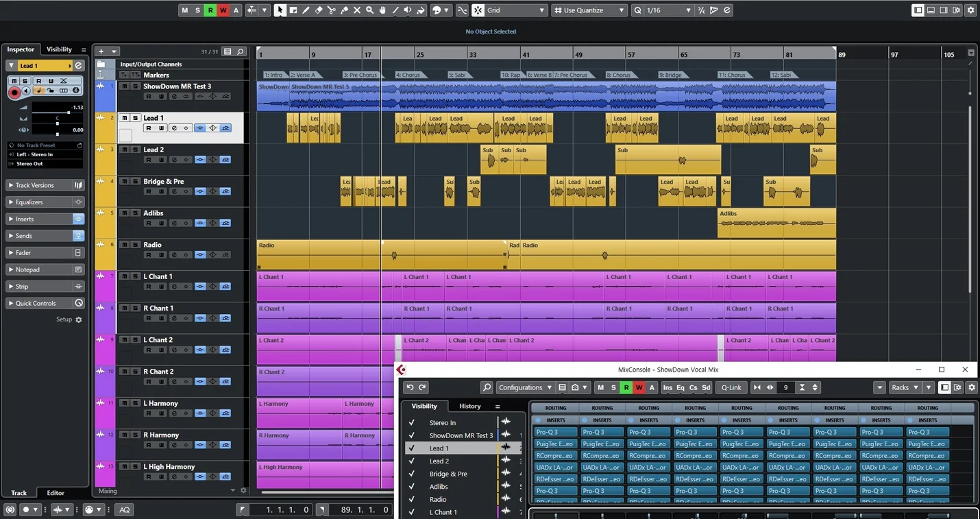
Task: Open Add Track dropdown arrow
Action: pyautogui.click(x=114, y=51)
